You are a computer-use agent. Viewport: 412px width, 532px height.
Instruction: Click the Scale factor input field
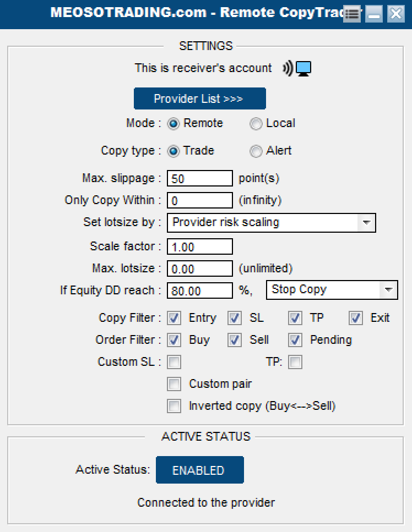(199, 247)
